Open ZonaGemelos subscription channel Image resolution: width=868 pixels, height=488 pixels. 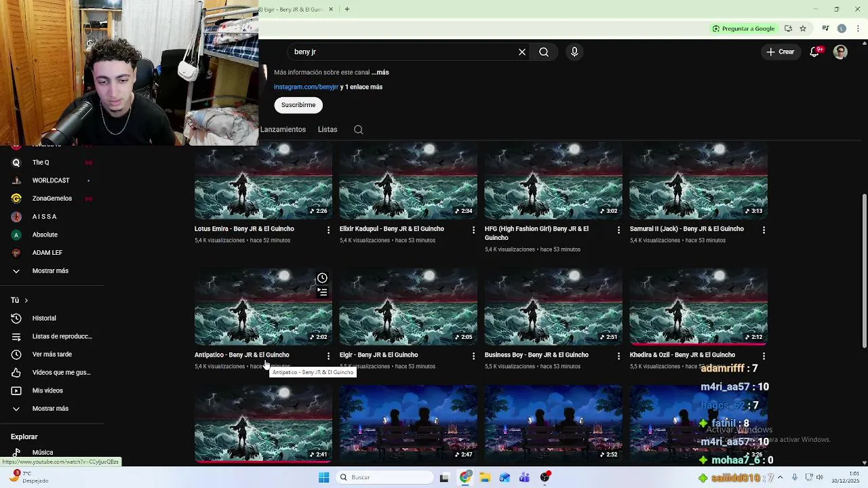point(52,199)
